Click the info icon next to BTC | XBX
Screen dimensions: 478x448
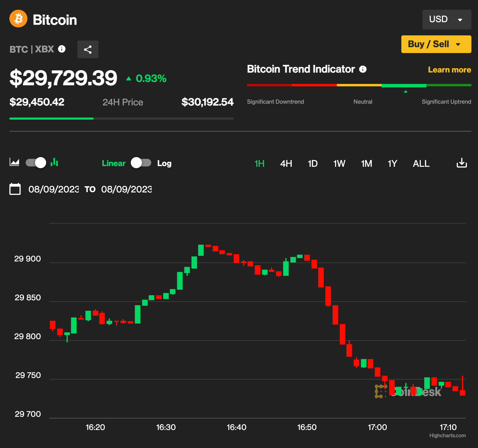[x=62, y=49]
